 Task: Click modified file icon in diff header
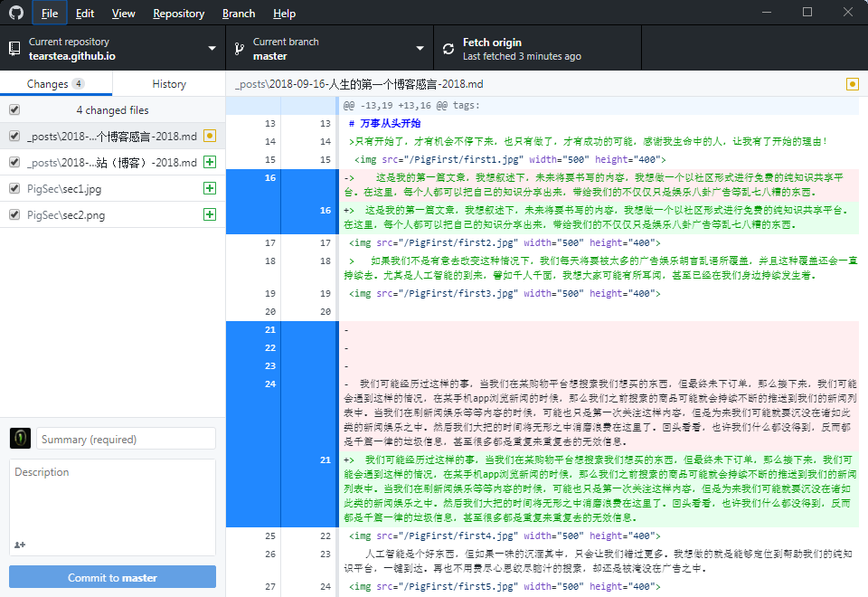point(853,84)
